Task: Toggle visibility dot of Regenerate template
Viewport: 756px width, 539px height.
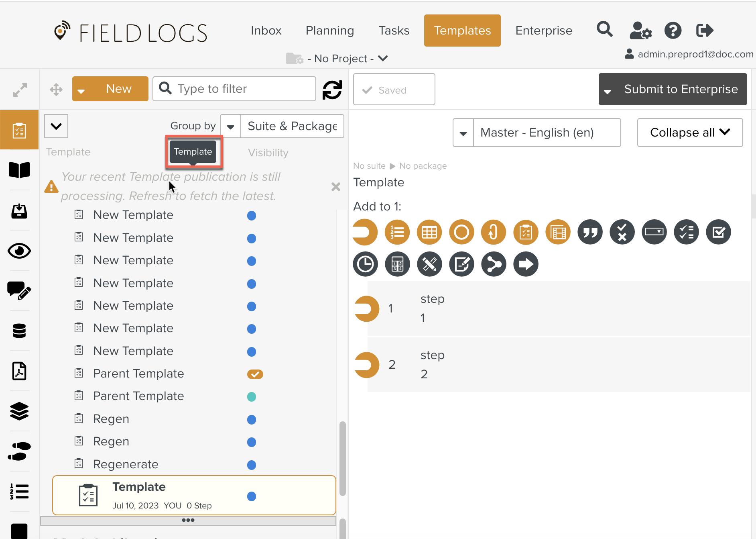Action: 252,465
